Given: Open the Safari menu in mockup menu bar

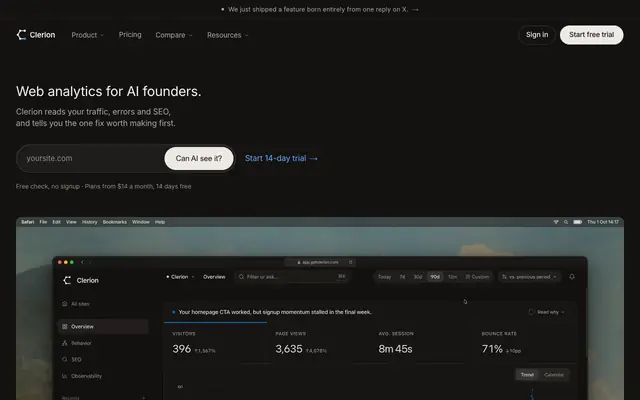Looking at the screenshot, I should tap(28, 222).
